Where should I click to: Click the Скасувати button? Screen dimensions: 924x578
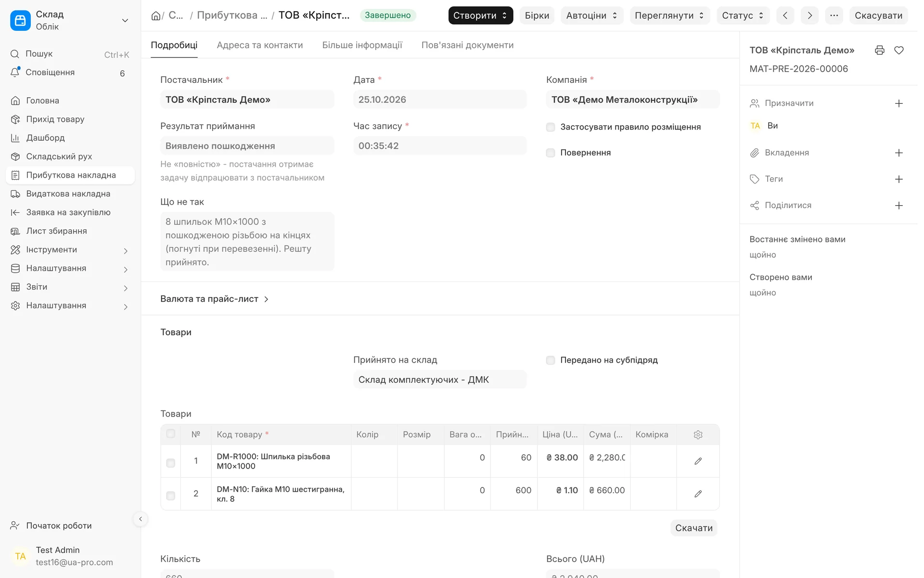coord(878,15)
